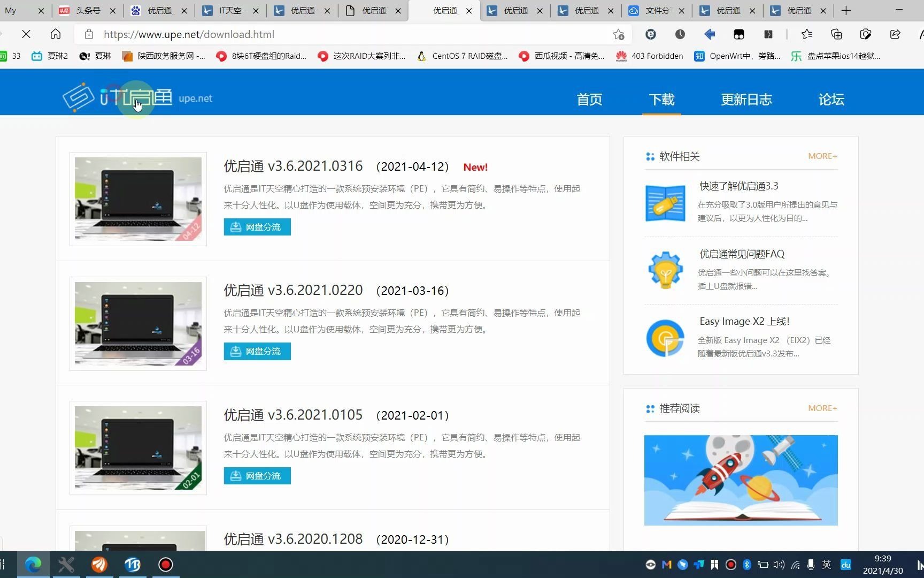Click MORE+ in the 软件相关 section

click(x=822, y=156)
